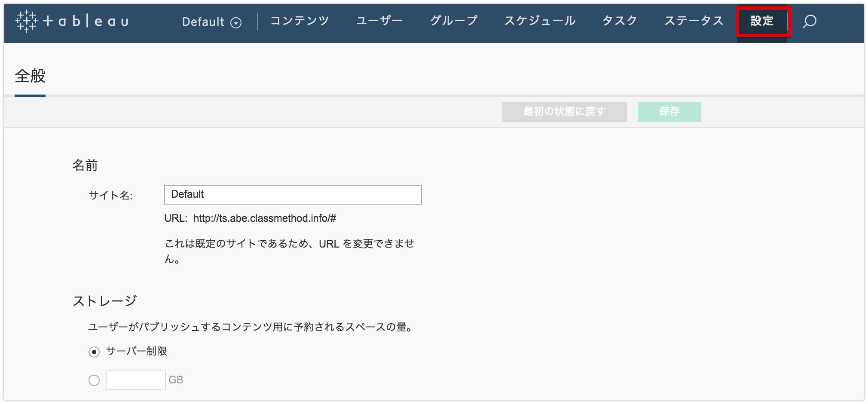Select the サーバー制限 radio button
This screenshot has height=404, width=868.
pos(94,352)
